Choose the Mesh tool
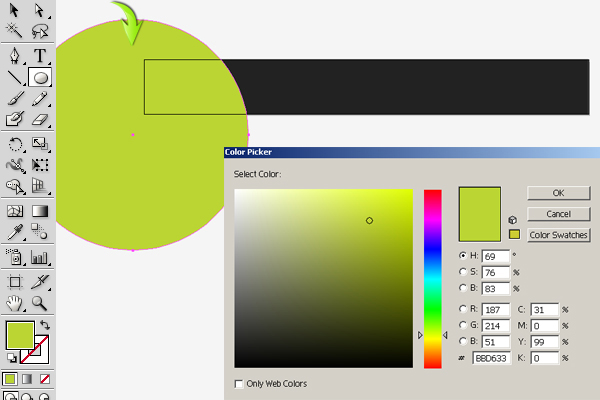This screenshot has height=400, width=600. click(x=15, y=211)
